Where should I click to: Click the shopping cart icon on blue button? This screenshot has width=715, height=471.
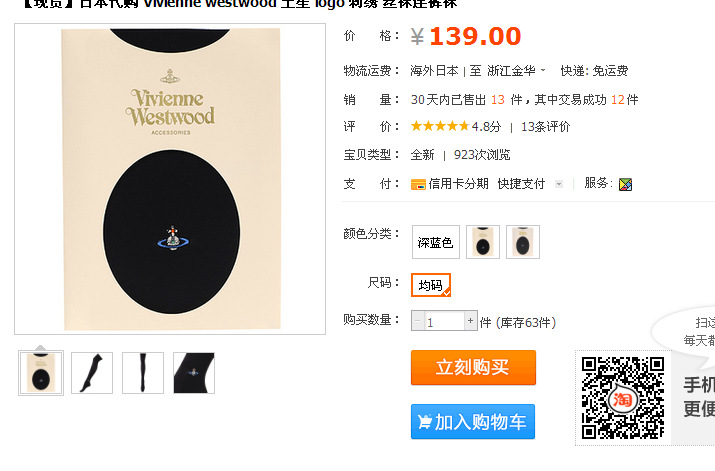coord(425,421)
